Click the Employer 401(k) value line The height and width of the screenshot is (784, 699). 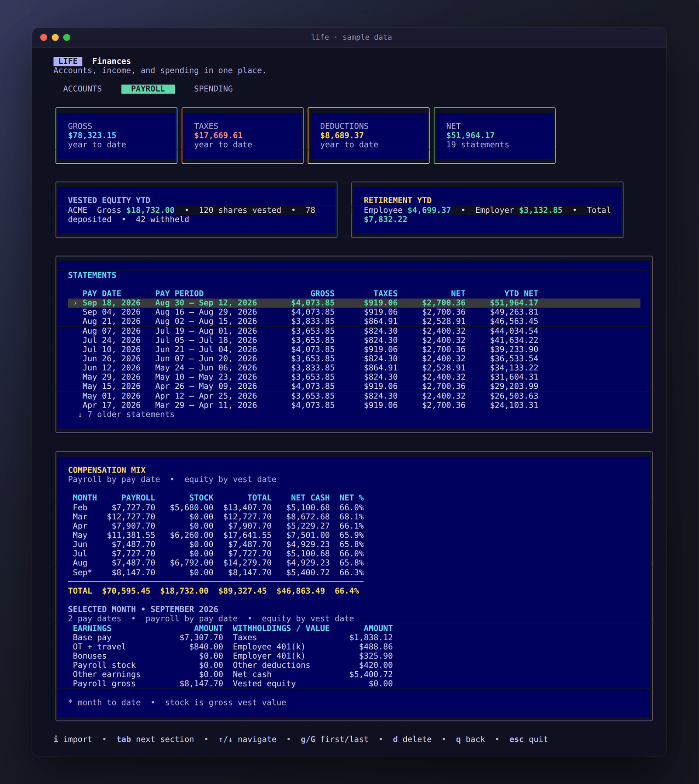coord(313,656)
